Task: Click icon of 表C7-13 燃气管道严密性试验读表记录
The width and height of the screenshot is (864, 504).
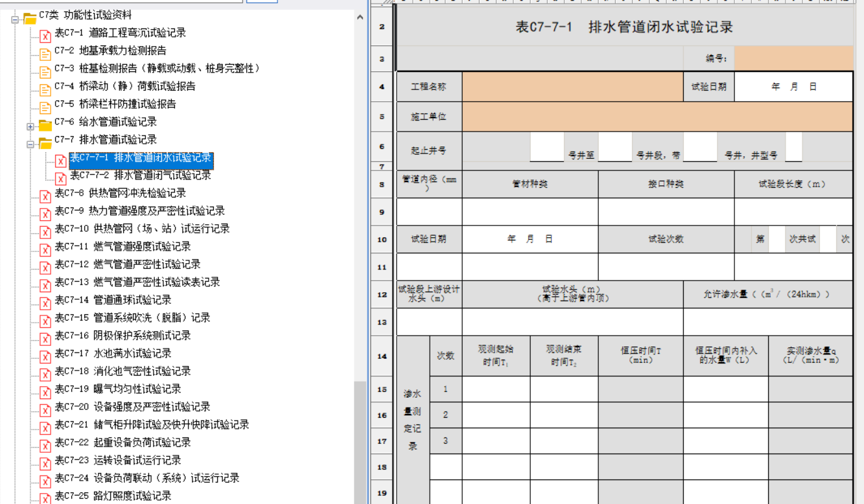Action: (45, 285)
